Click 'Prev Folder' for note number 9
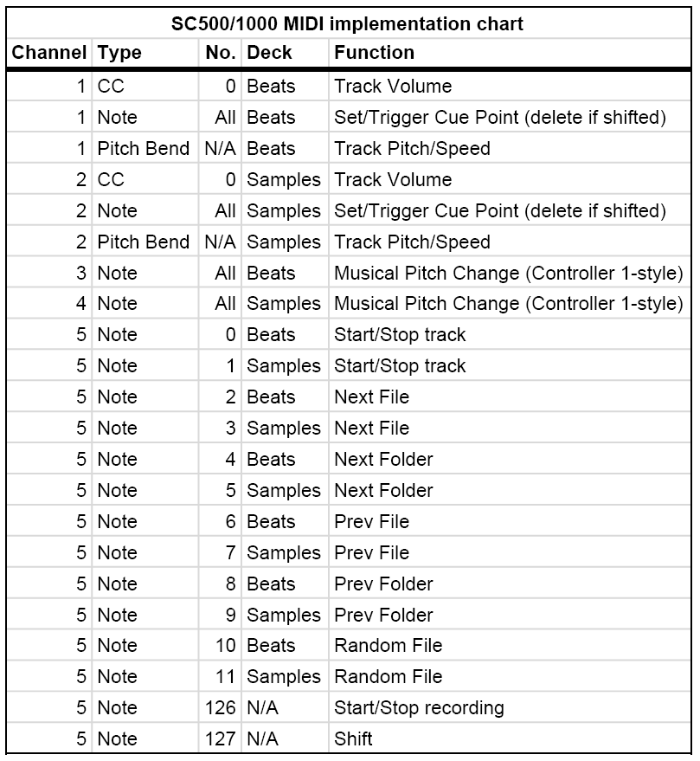Screen dimensions: 700x761 pos(383,616)
